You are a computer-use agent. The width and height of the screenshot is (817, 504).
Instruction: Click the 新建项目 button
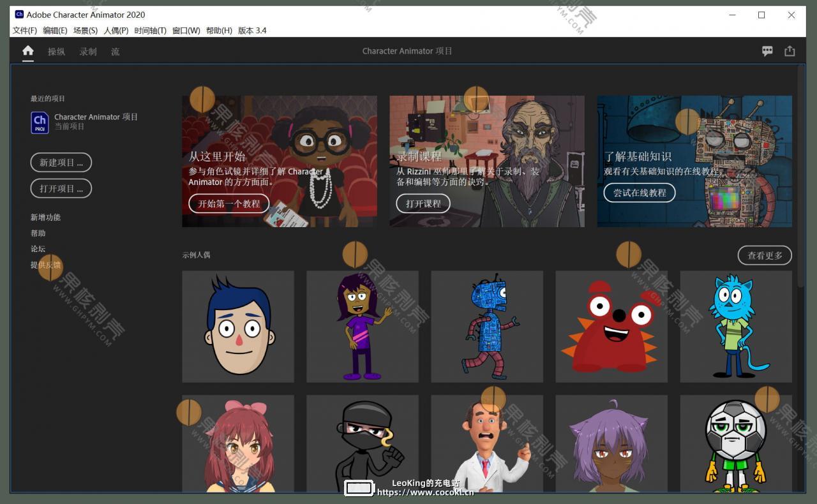[61, 163]
